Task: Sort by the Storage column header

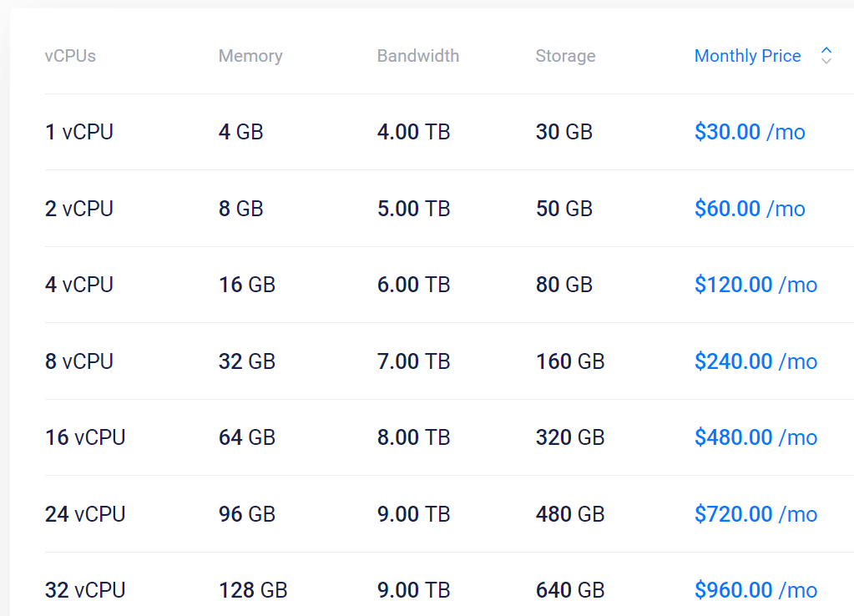Action: (x=565, y=56)
